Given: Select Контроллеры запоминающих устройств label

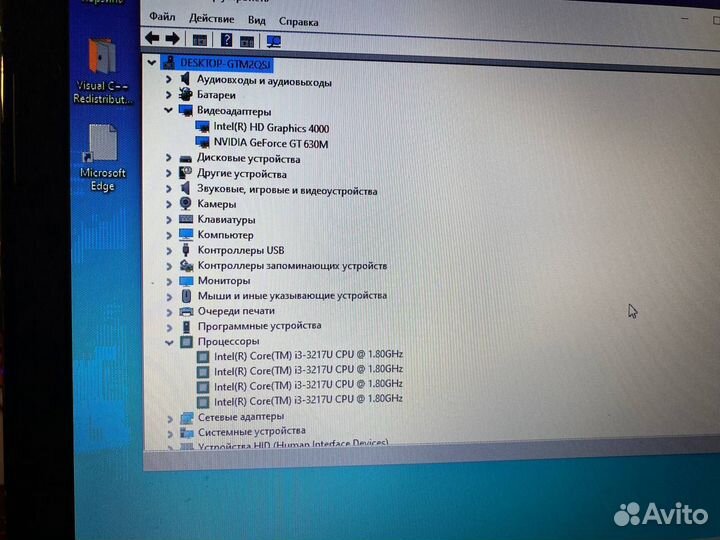Looking at the screenshot, I should click(x=292, y=265).
